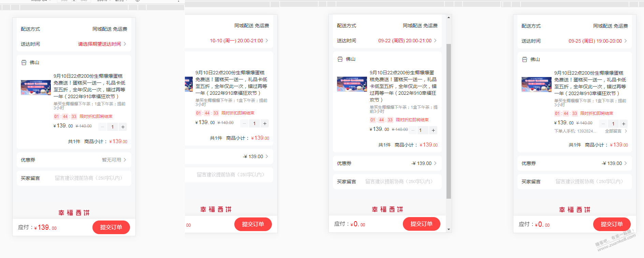Click quantity field in the 09-22 panel

tap(423, 130)
